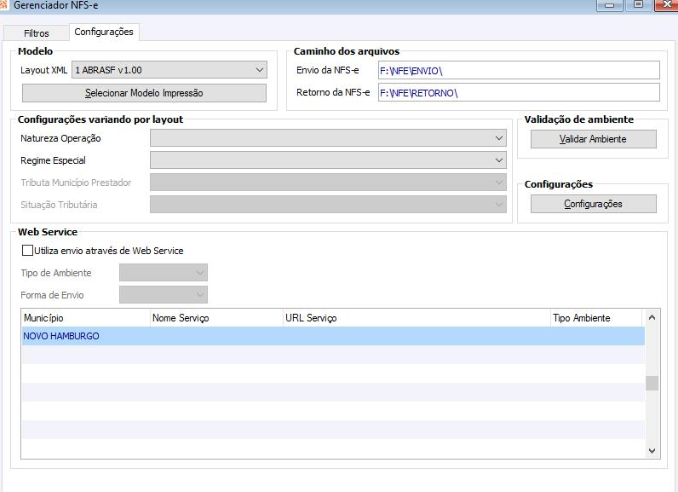Image resolution: width=678 pixels, height=492 pixels.
Task: Click the table scroll up arrow
Action: click(x=652, y=318)
